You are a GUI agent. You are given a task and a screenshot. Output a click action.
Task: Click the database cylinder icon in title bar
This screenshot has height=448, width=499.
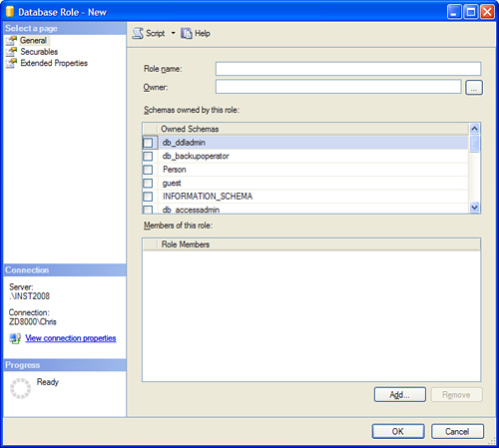[x=10, y=11]
